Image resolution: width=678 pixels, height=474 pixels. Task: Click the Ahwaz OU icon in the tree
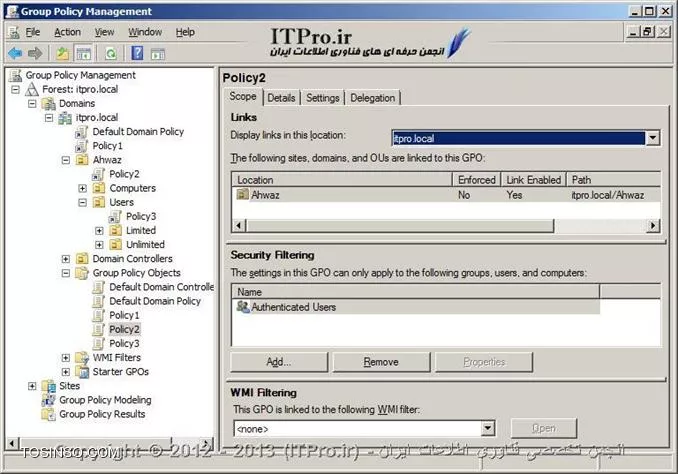coord(82,160)
